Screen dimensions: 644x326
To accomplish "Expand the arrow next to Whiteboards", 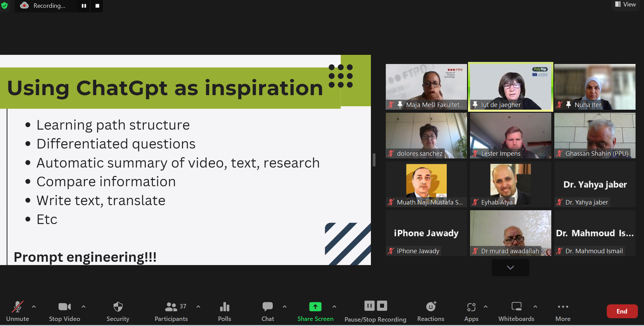I will [x=535, y=307].
